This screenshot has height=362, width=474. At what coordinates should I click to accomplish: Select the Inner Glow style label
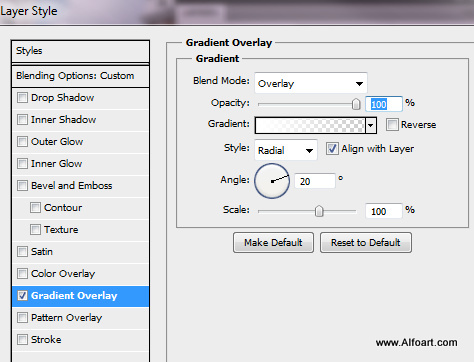click(x=56, y=164)
